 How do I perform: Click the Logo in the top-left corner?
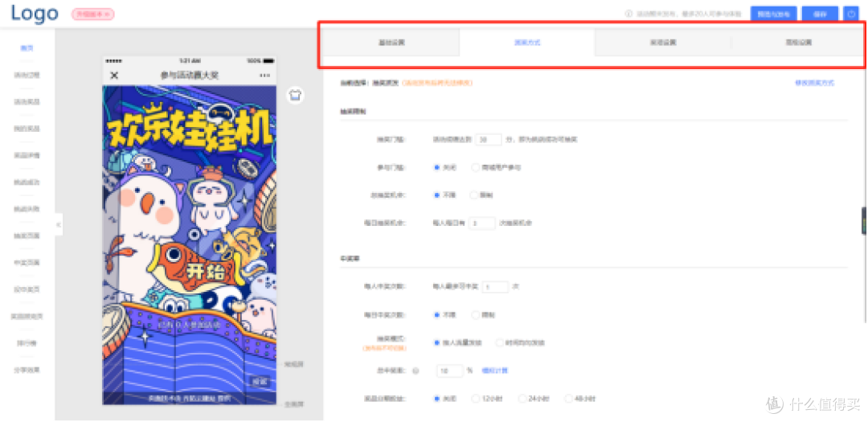pos(35,14)
